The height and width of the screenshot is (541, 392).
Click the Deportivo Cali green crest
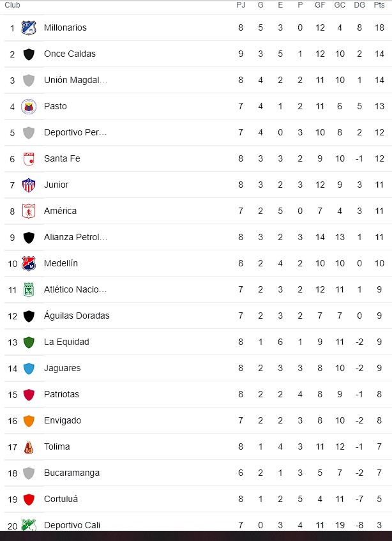point(29,525)
